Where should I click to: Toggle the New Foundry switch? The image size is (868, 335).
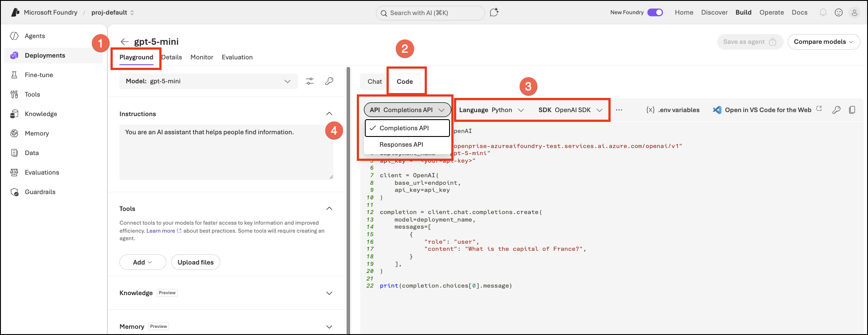pos(655,12)
